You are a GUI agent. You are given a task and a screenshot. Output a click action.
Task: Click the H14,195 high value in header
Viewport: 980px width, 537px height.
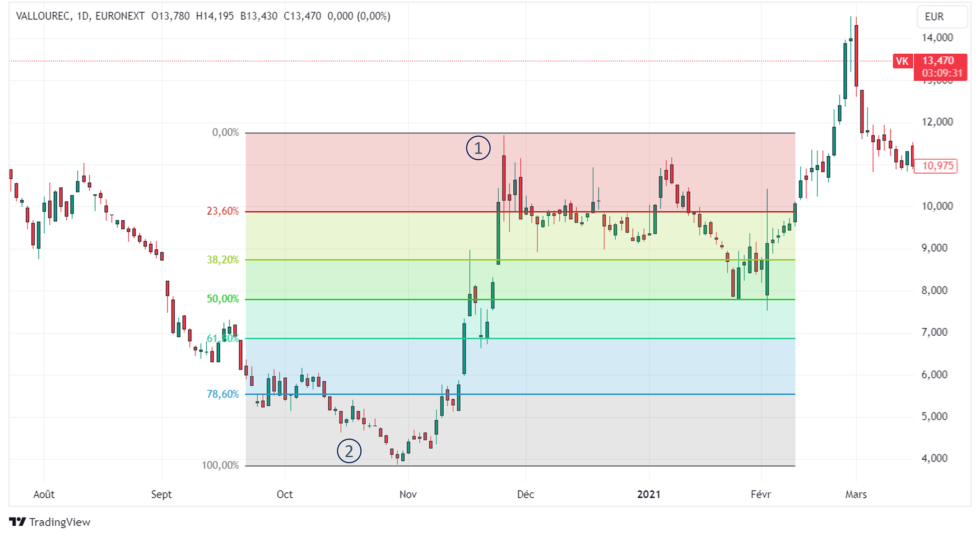[215, 16]
